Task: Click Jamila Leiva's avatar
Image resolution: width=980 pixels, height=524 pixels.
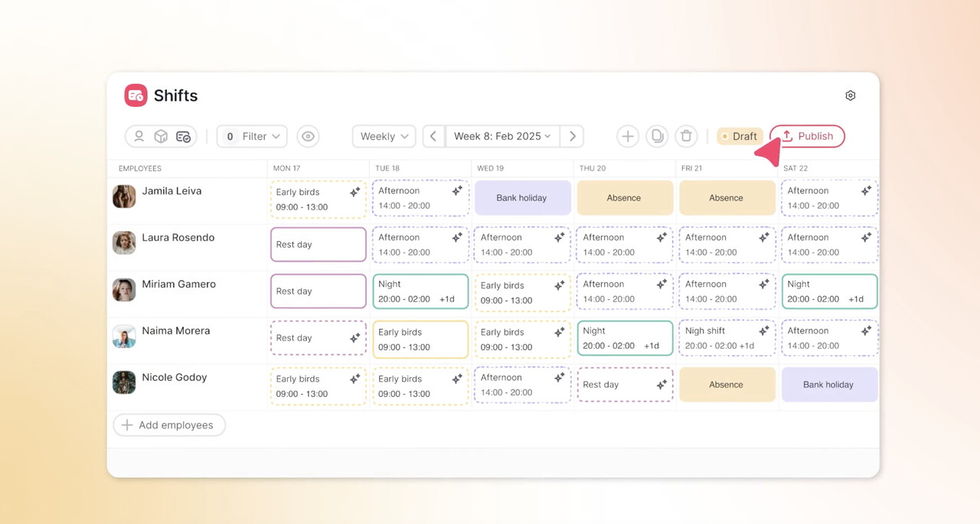Action: [124, 196]
